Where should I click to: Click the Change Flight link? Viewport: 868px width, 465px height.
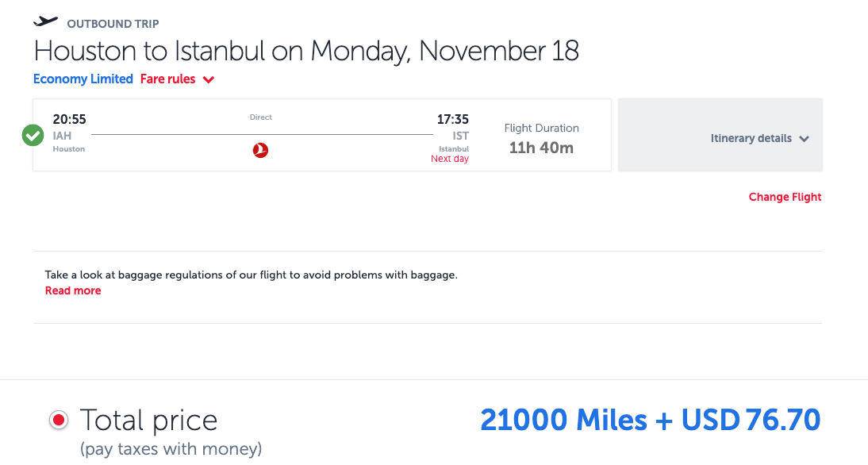(785, 197)
